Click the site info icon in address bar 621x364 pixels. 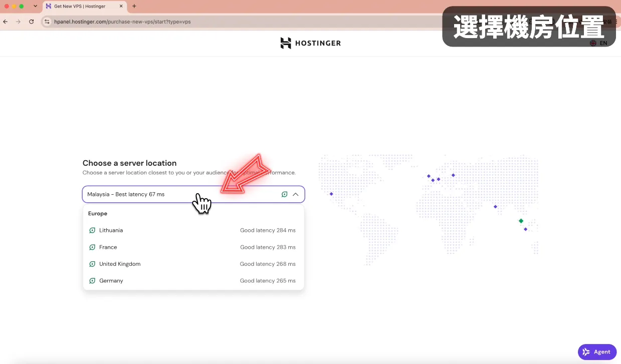47,22
